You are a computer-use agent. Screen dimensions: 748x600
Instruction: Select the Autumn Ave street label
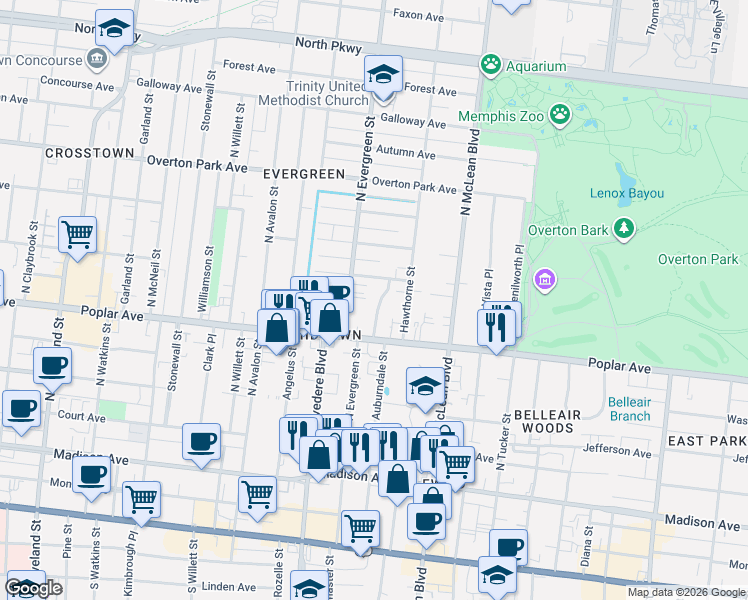click(x=405, y=153)
